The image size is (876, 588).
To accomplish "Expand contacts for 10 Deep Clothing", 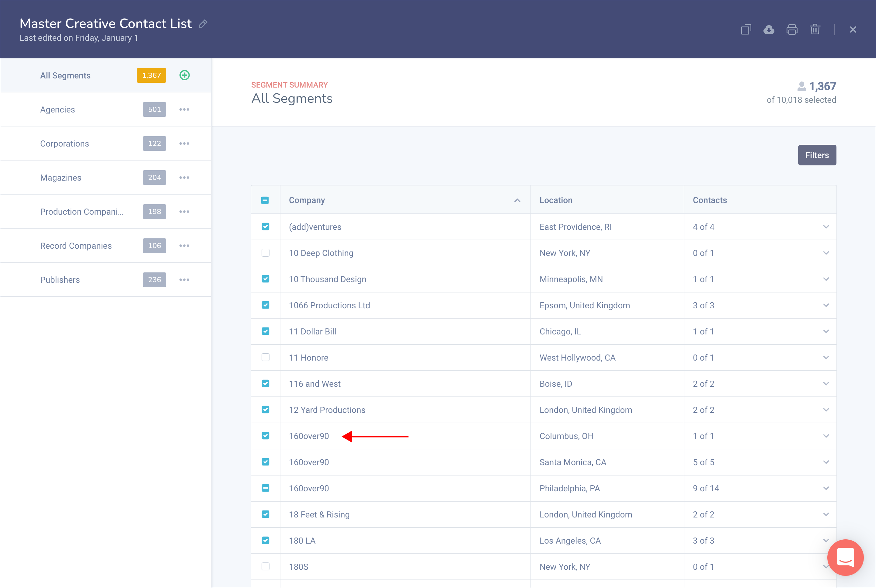I will point(826,254).
